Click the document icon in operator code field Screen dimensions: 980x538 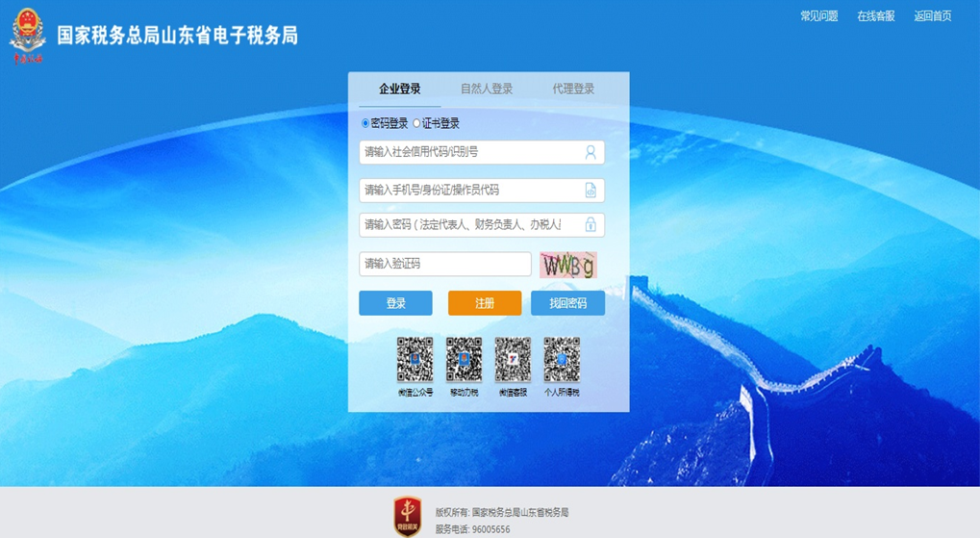(x=590, y=191)
